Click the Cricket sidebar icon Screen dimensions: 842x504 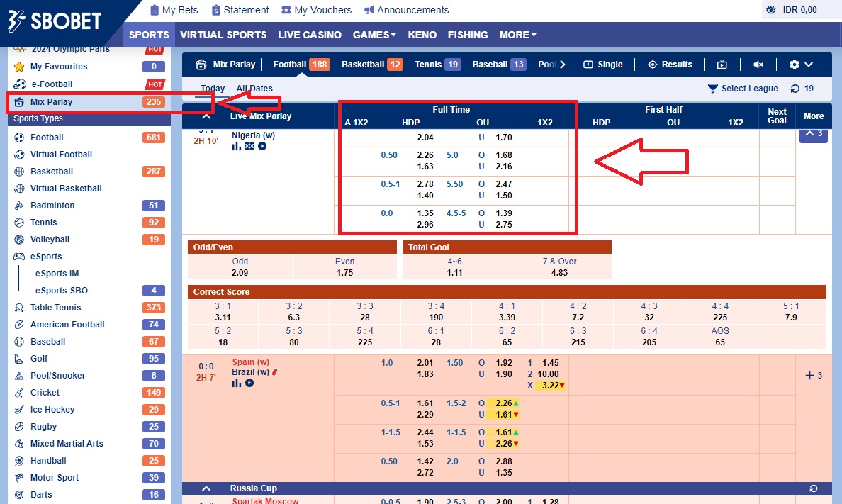coord(19,393)
